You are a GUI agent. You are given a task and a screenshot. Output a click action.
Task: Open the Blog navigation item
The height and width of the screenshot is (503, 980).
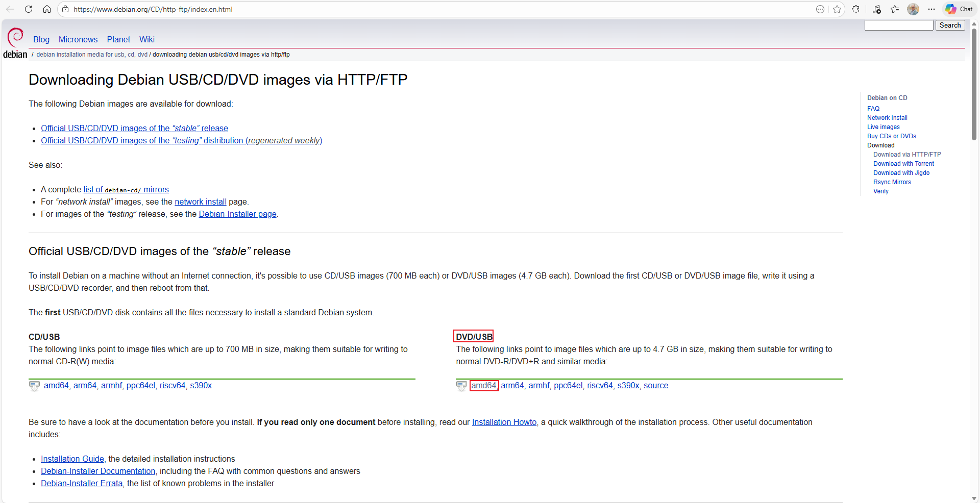point(41,39)
